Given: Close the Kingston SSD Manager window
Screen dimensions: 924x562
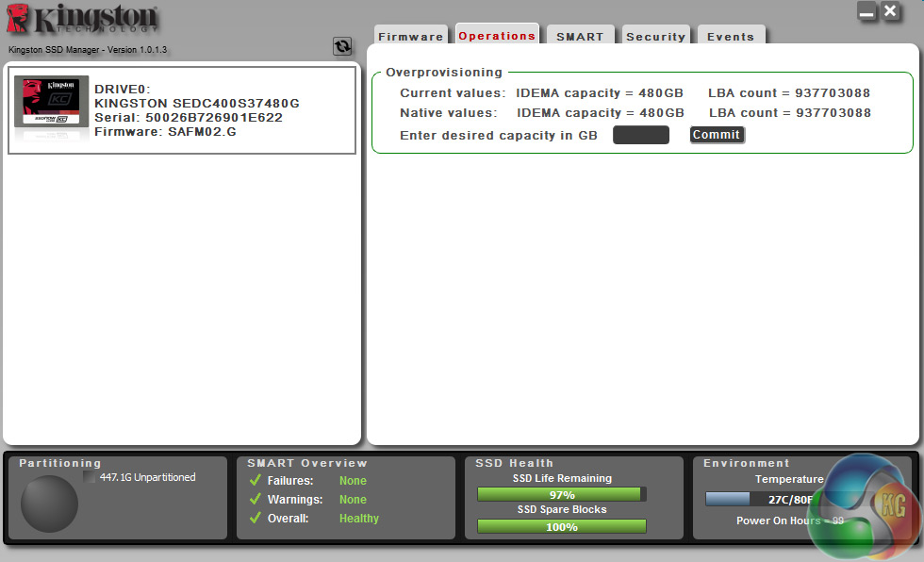Looking at the screenshot, I should 890,11.
